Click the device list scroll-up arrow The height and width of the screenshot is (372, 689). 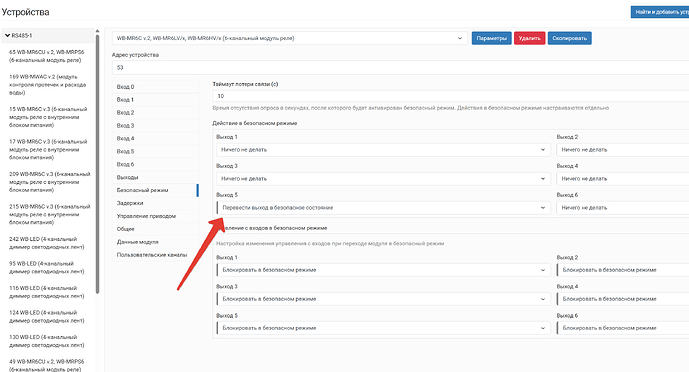[97, 31]
